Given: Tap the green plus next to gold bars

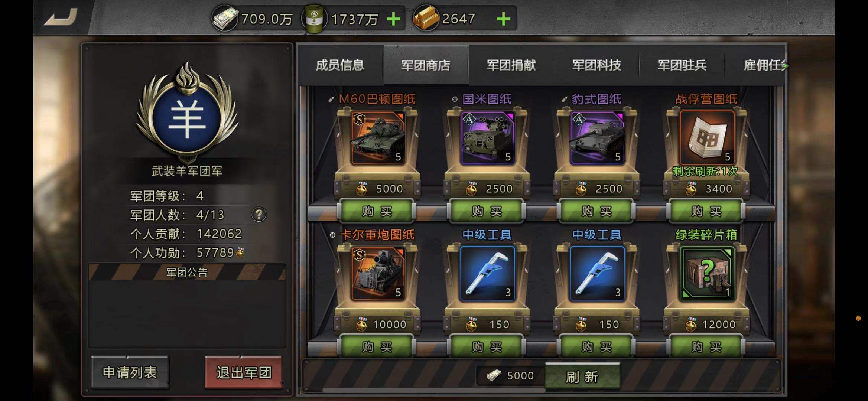Looking at the screenshot, I should coord(503,19).
